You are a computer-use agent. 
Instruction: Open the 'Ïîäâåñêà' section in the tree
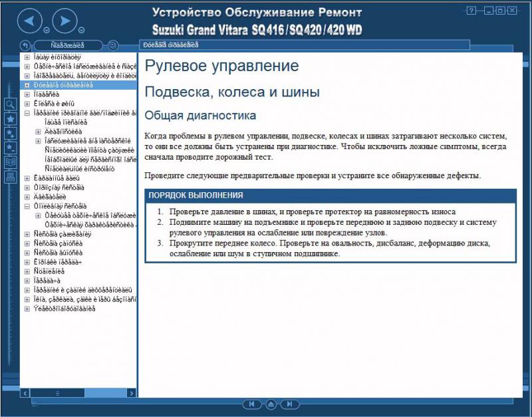click(46, 94)
